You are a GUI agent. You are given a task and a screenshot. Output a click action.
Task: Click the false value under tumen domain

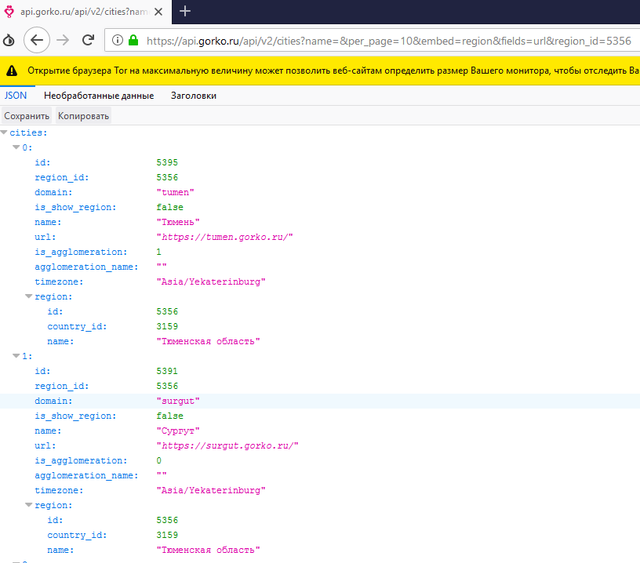[170, 207]
